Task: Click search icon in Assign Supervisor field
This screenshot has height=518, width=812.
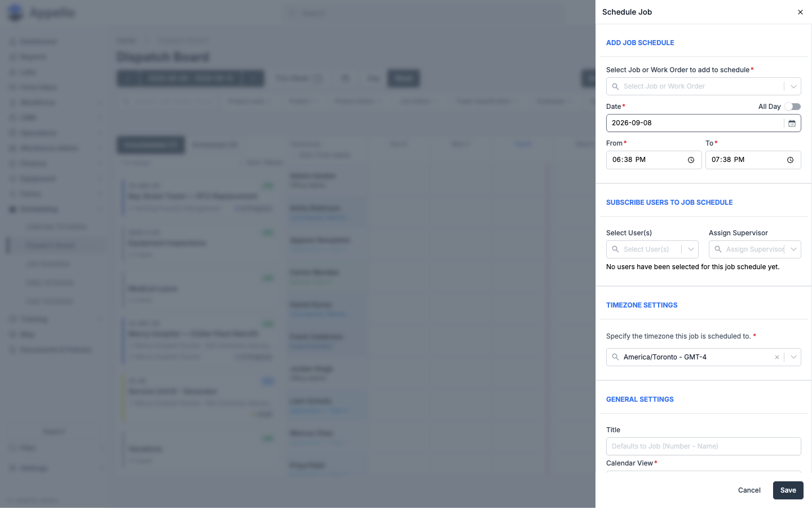Action: 718,249
